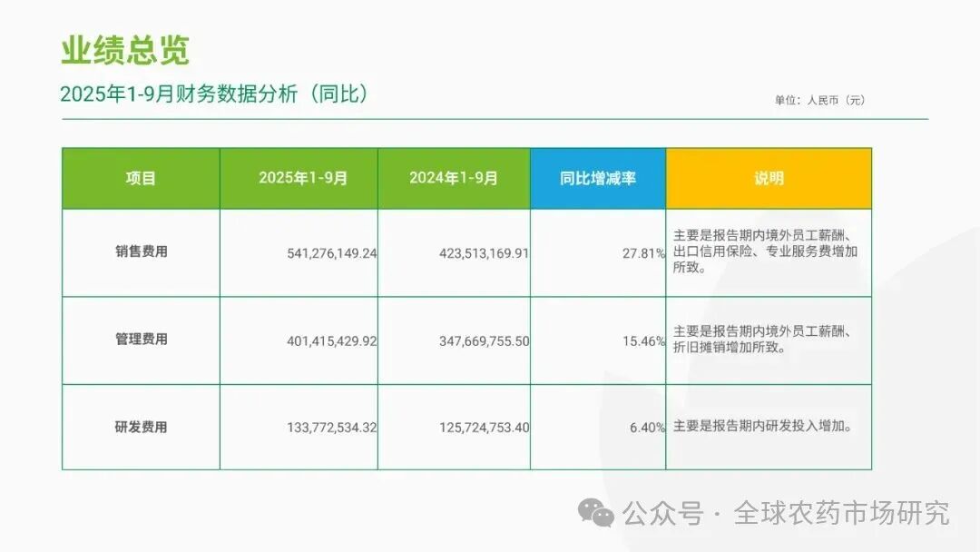Viewport: 980px width, 552px height.
Task: Select the subtitle 2025年1-9月财务数据分析（同比）
Action: (x=215, y=94)
